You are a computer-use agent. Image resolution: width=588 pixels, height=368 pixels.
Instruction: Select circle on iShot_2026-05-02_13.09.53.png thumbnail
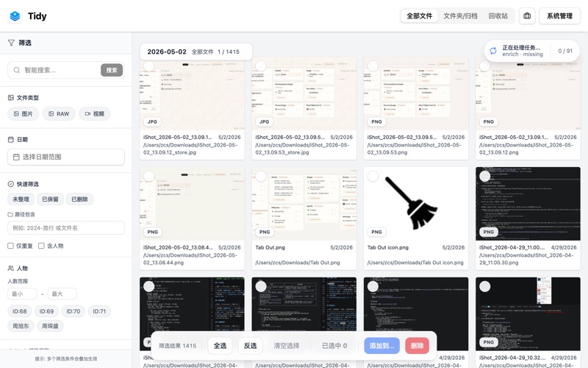click(x=373, y=66)
